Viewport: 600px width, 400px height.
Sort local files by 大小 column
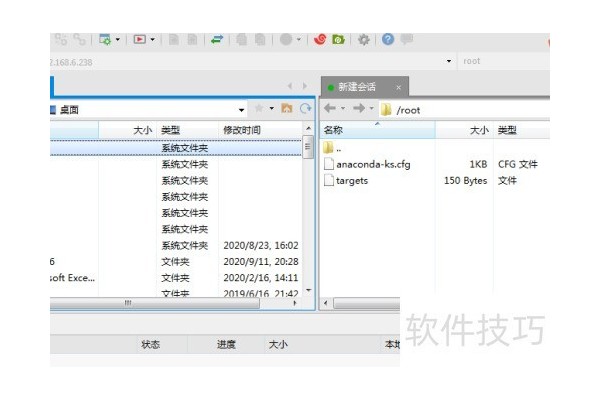click(127, 130)
